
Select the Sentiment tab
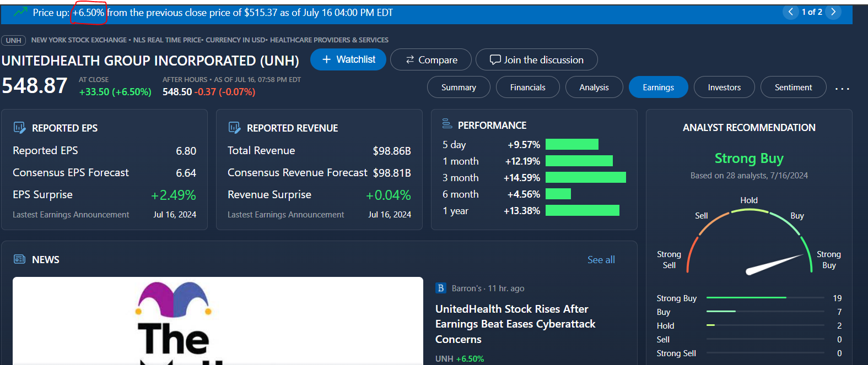click(x=793, y=88)
